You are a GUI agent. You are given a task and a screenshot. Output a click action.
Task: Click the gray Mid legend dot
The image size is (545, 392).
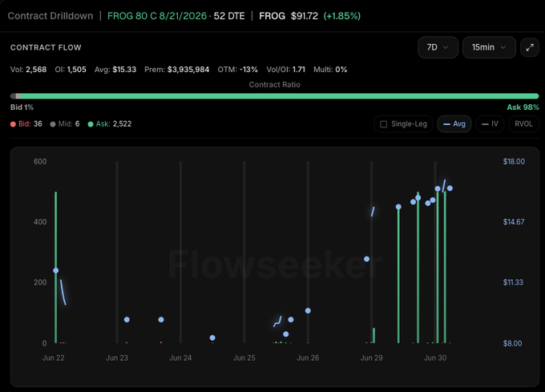53,124
